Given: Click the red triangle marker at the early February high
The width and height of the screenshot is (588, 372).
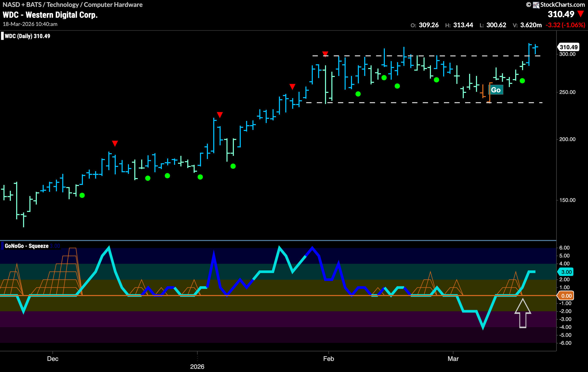Looking at the screenshot, I should click(325, 54).
